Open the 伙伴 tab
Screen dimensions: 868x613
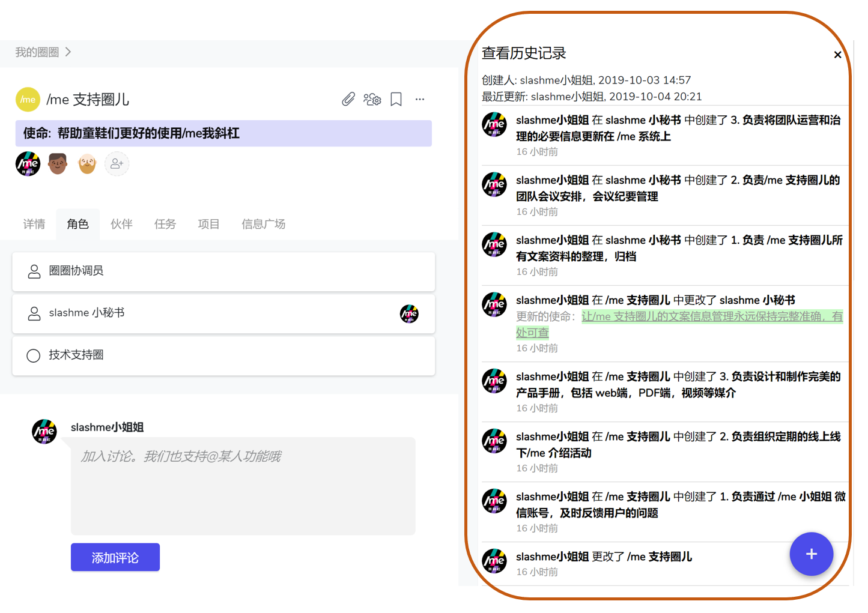121,224
